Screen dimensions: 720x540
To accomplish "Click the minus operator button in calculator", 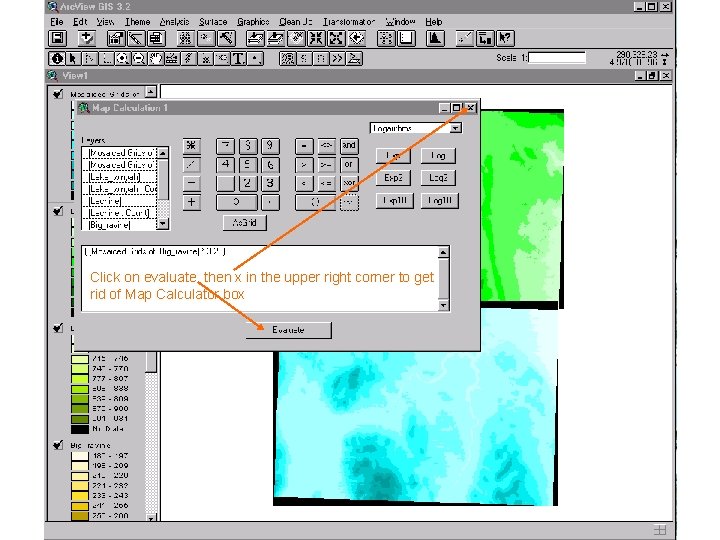I will coord(191,183).
